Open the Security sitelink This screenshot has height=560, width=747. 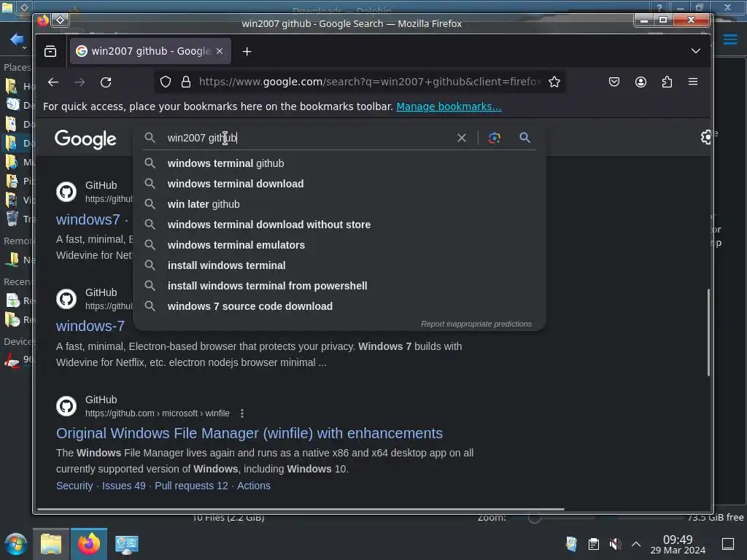coord(74,486)
